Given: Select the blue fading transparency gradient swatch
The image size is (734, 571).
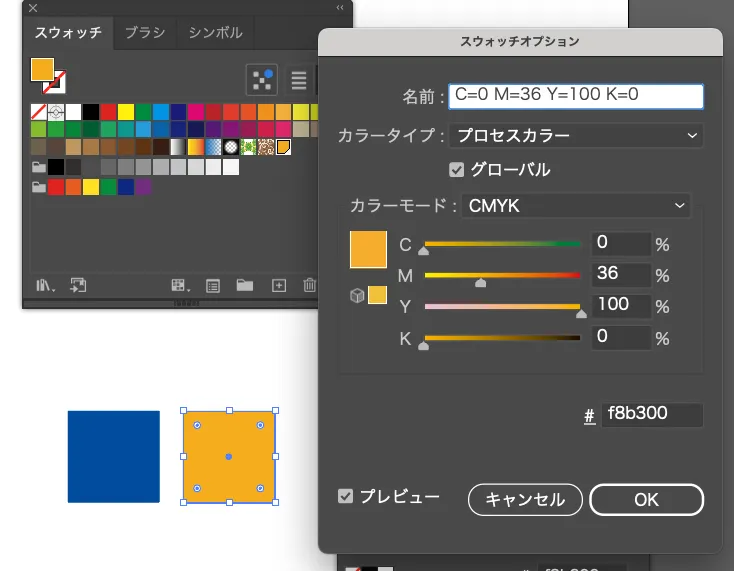Looking at the screenshot, I should (213, 147).
